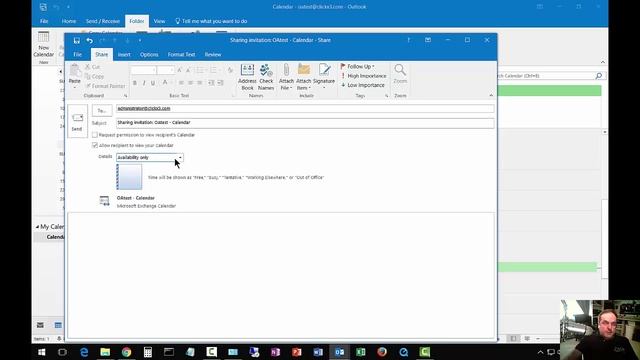Click New Calendar in main Outlook ribbon
Image resolution: width=640 pixels, height=360 pixels.
pyautogui.click(x=44, y=44)
